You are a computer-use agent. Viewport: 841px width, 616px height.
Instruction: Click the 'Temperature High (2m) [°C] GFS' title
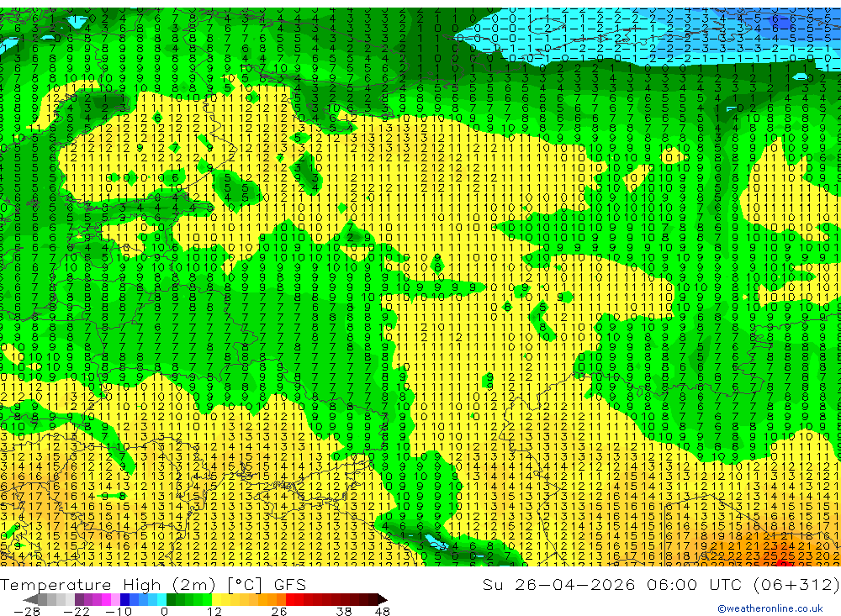pos(153,584)
